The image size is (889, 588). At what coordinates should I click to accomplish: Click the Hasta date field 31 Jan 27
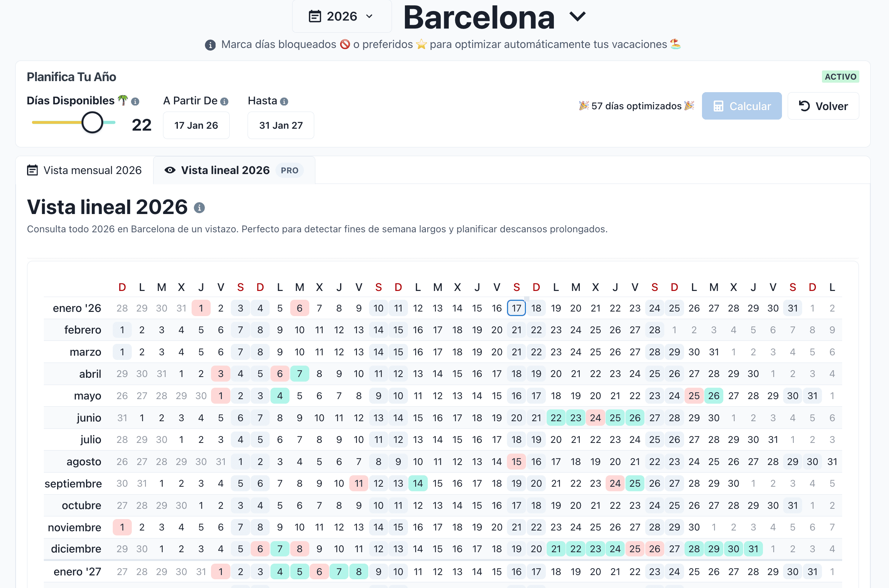(281, 125)
